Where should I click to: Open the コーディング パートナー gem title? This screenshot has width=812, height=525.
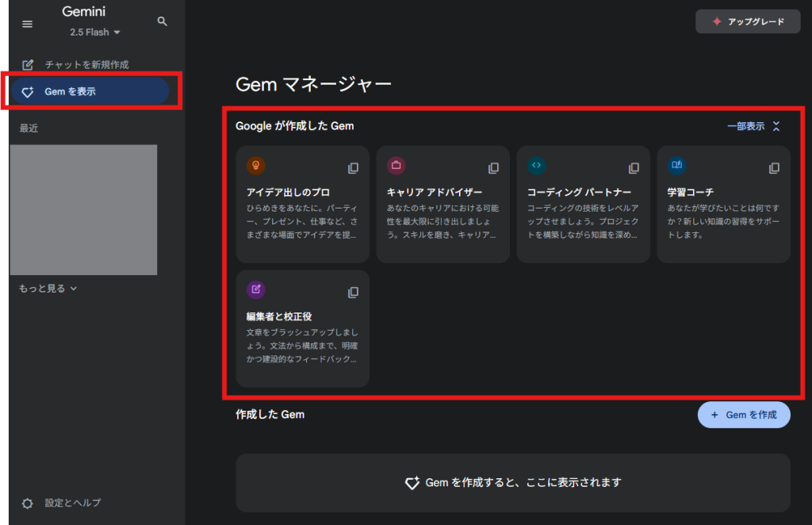(x=579, y=192)
